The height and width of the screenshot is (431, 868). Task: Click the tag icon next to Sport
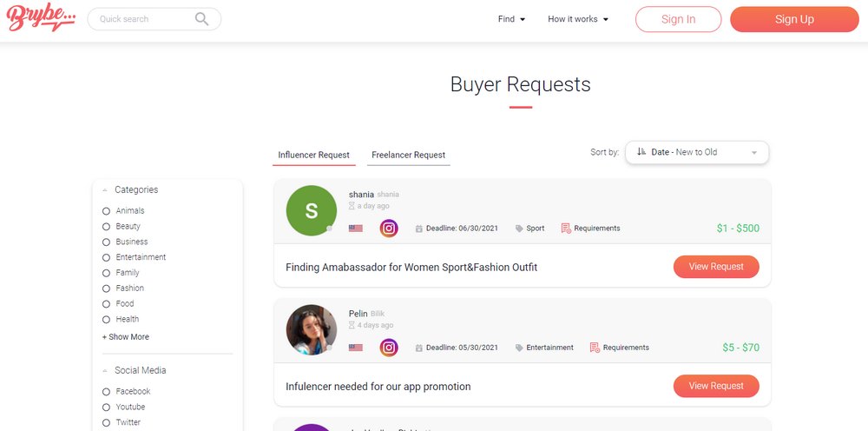click(519, 229)
